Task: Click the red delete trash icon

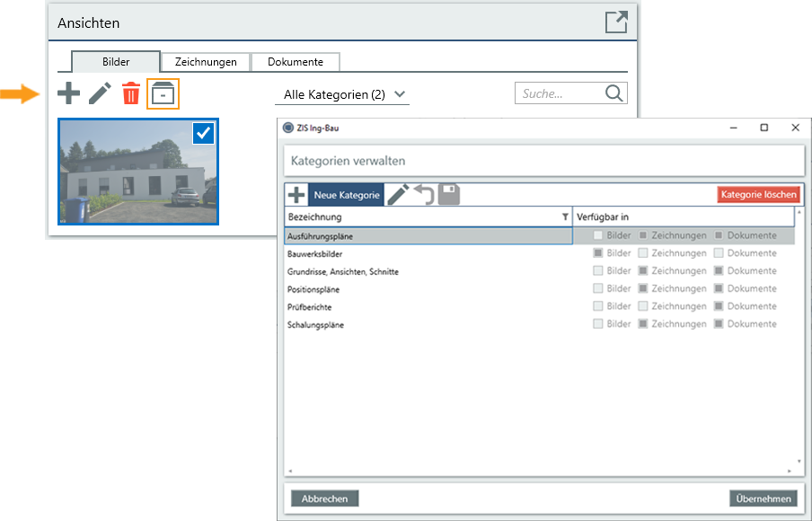Action: click(131, 93)
